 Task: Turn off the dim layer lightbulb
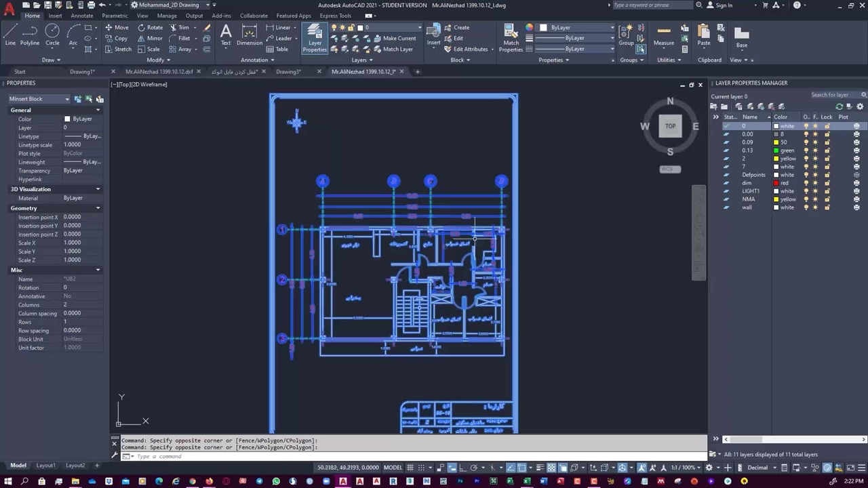pyautogui.click(x=806, y=183)
